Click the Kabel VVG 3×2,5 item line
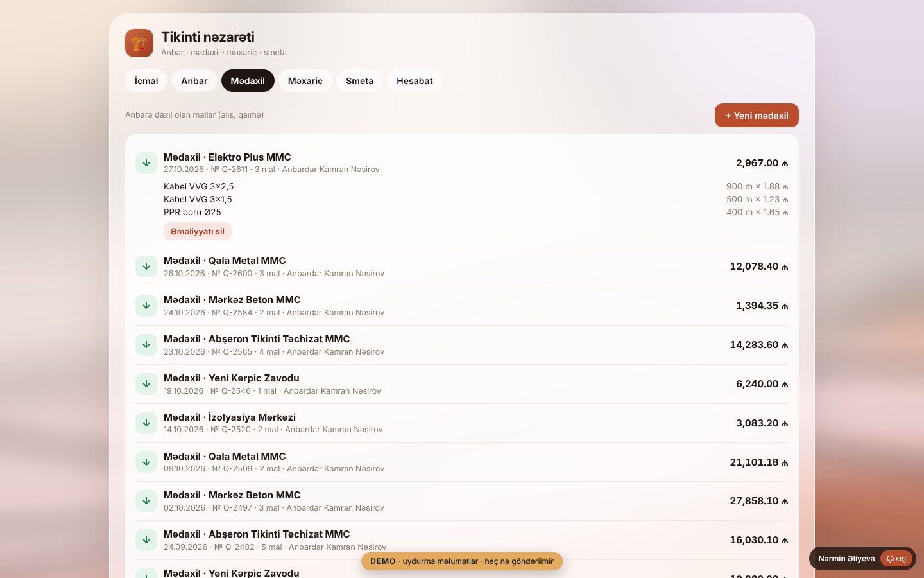Viewport: 924px width, 578px height. 476,186
